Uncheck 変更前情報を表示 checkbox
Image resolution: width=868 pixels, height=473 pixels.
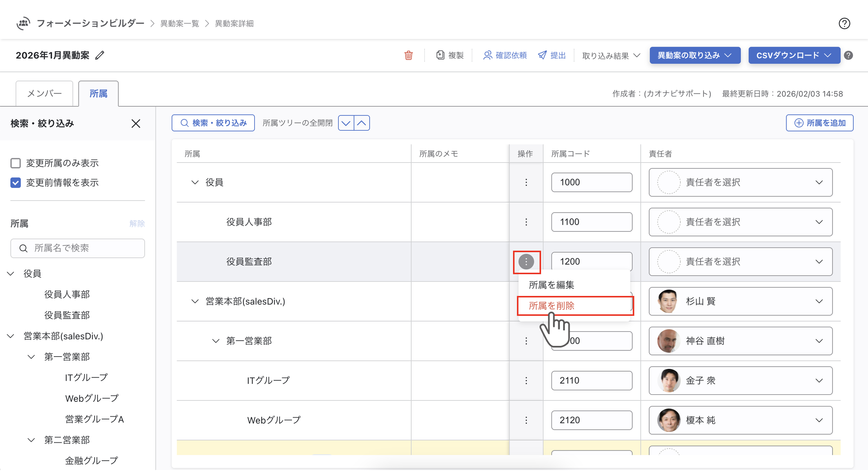point(15,183)
